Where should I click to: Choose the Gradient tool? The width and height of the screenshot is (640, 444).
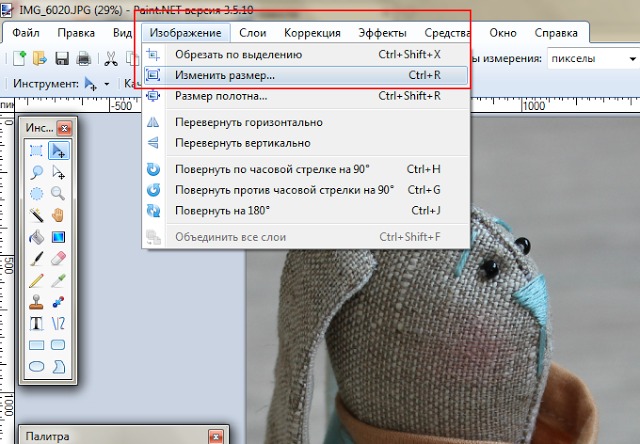click(58, 237)
